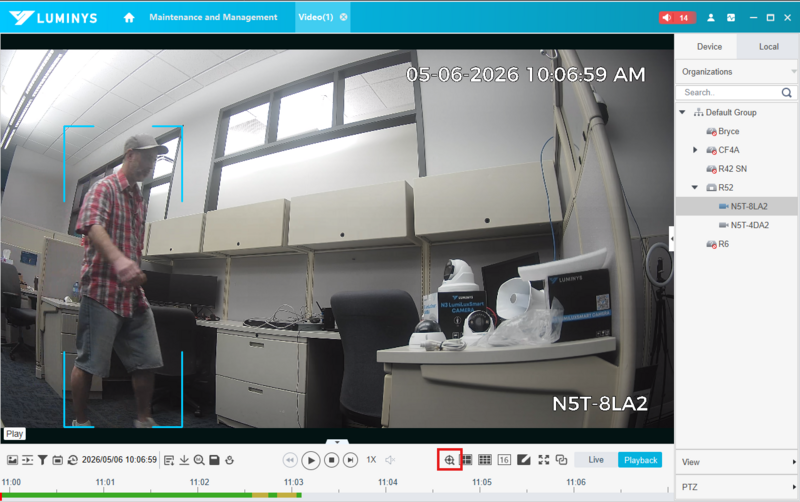Open the record type filter
This screenshot has width=800, height=502.
pyautogui.click(x=43, y=460)
